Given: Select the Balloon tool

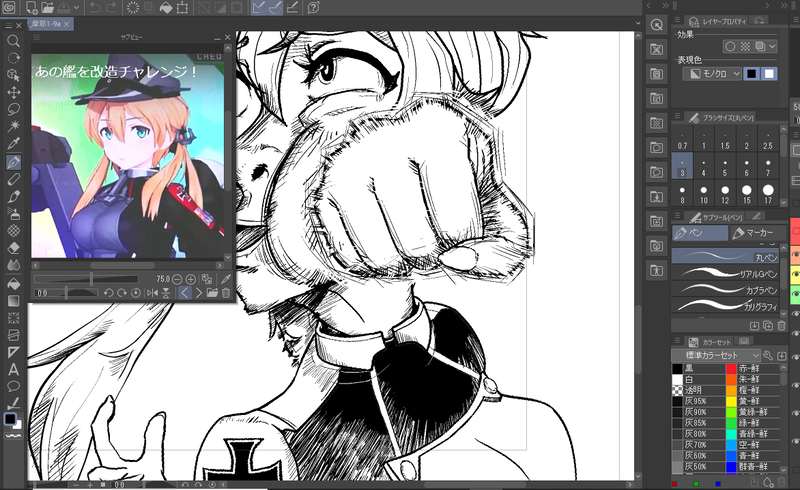Looking at the screenshot, I should click(x=13, y=386).
